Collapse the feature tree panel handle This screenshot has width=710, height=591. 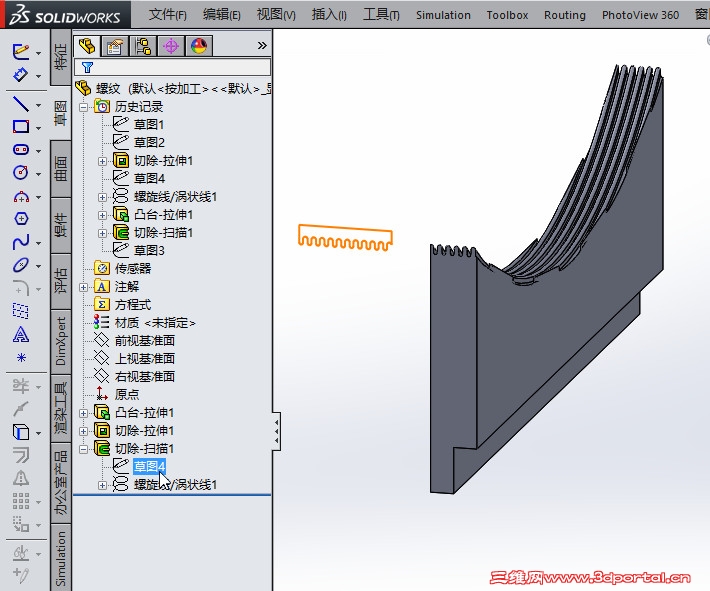(276, 431)
